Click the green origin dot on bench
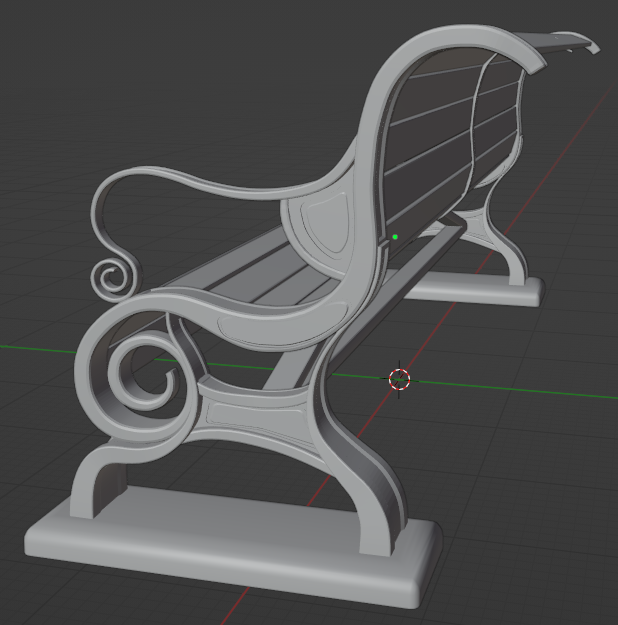This screenshot has width=618, height=625. [395, 237]
